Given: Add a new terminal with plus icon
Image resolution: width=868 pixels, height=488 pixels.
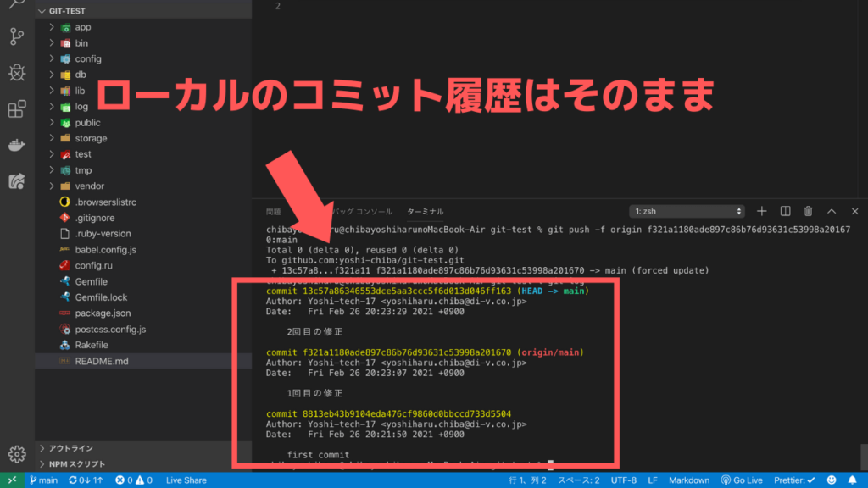Looking at the screenshot, I should (762, 211).
